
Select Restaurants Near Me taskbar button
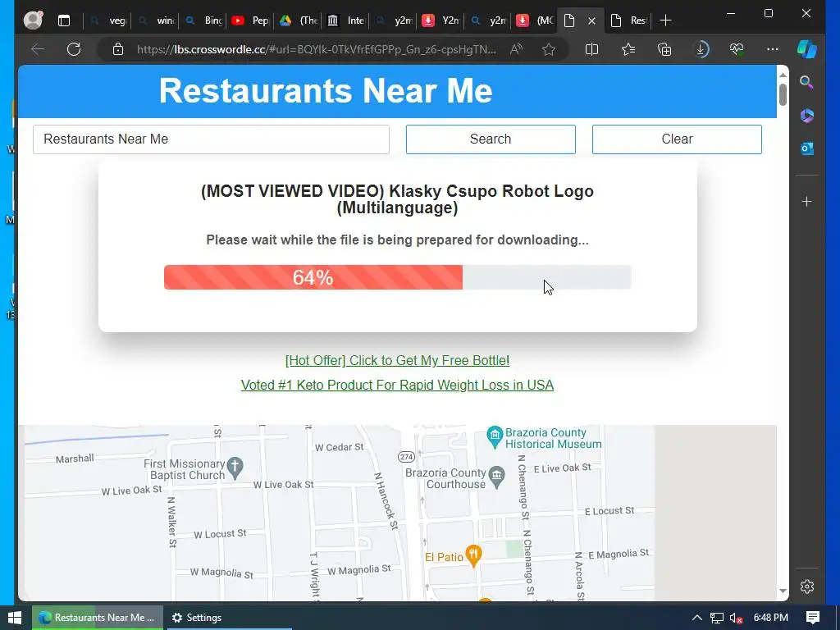[97, 618]
